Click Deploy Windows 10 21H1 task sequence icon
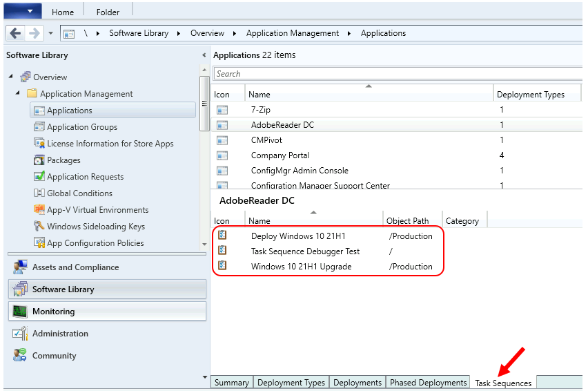This screenshot has width=588, height=391. pyautogui.click(x=222, y=236)
